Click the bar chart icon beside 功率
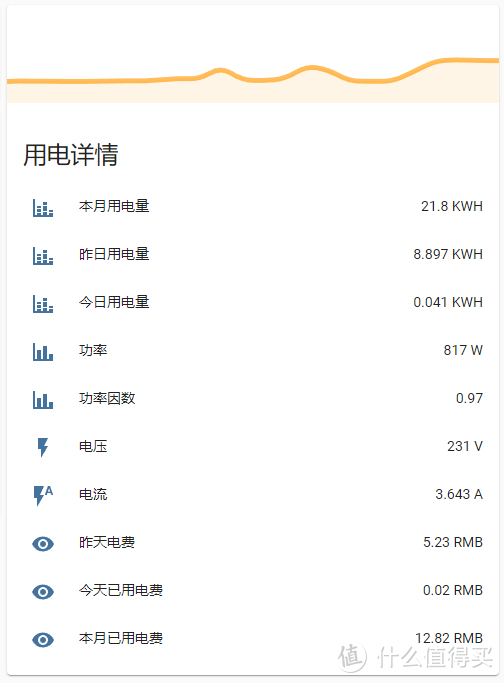 (43, 352)
